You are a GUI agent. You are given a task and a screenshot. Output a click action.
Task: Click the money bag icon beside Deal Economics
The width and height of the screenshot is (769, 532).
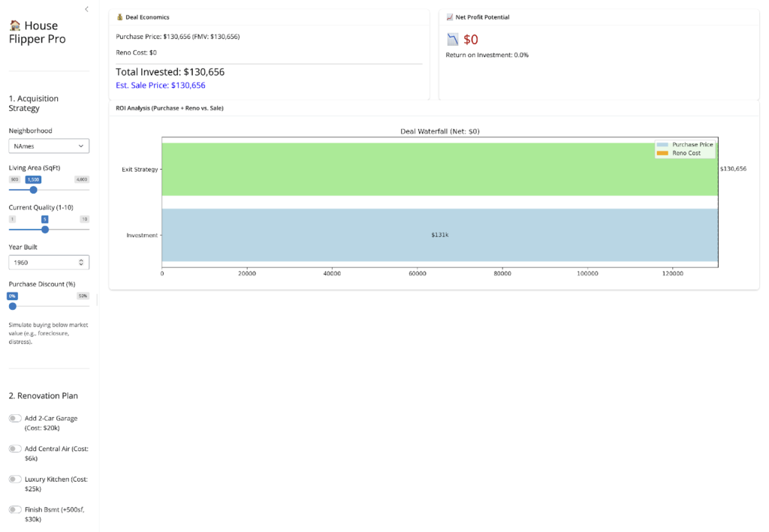(x=119, y=17)
